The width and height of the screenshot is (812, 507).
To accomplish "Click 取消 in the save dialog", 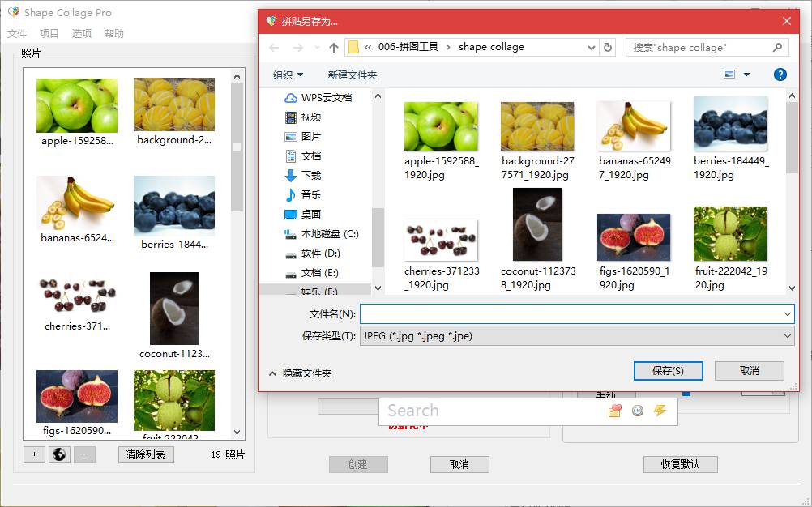I will 750,371.
